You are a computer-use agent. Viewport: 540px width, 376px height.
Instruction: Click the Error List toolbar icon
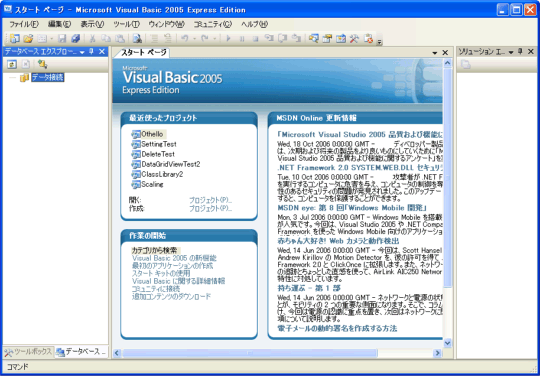[x=368, y=39]
